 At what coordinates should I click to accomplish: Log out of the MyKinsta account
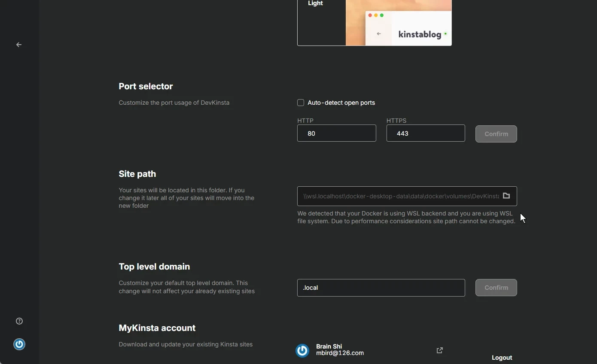[x=502, y=358]
